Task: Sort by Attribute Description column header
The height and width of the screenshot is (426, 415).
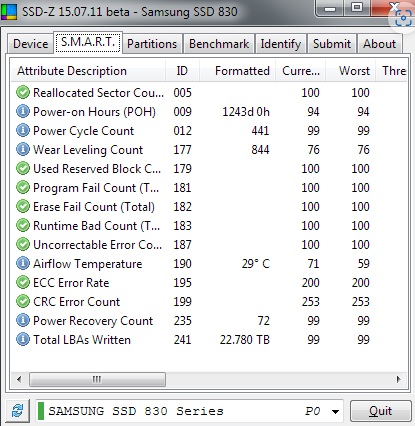Action: [x=88, y=71]
